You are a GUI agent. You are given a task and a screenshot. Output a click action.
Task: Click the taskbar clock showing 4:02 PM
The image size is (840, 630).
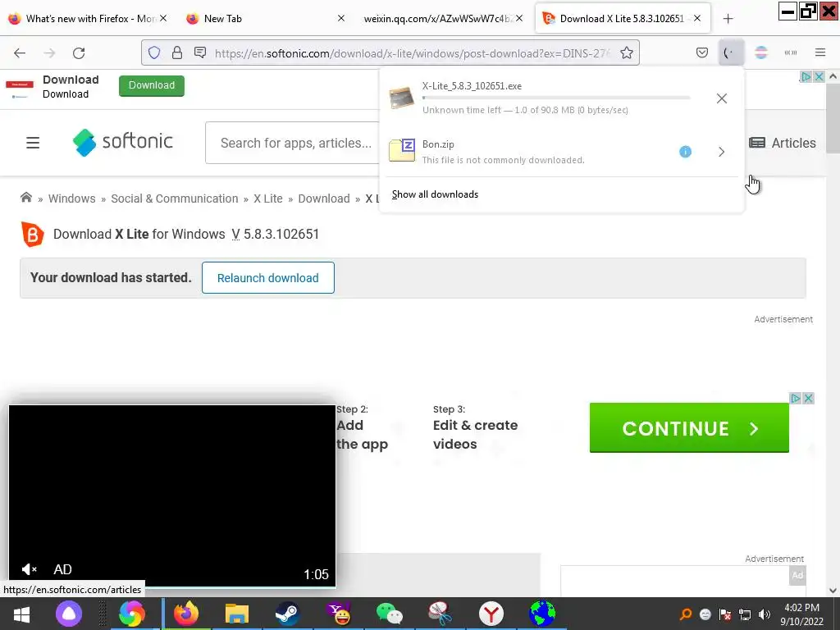click(801, 614)
